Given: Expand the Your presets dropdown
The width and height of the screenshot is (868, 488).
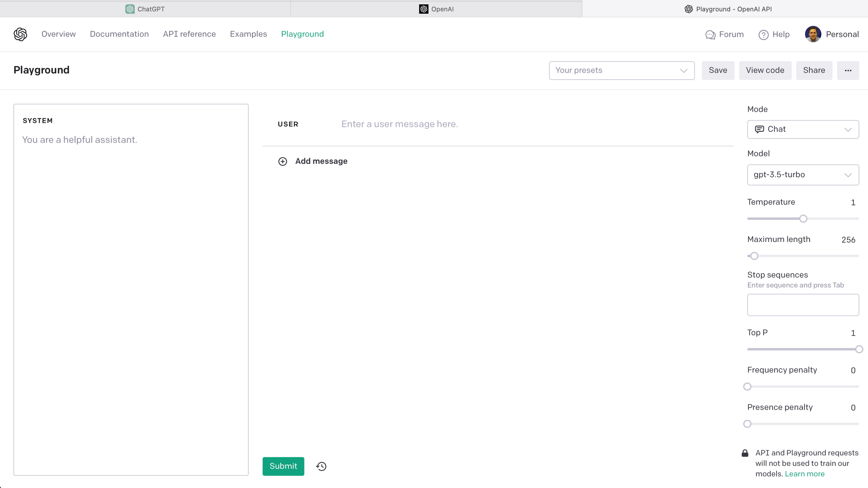Looking at the screenshot, I should pos(621,71).
